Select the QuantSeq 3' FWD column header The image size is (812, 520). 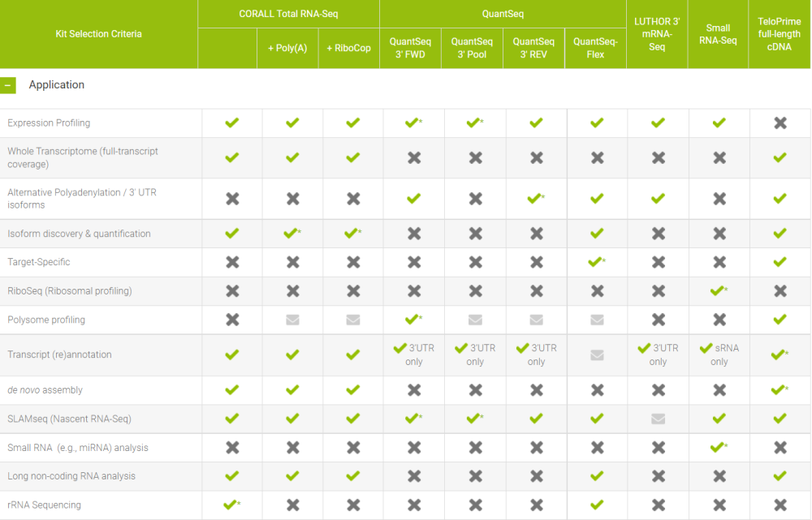click(413, 48)
